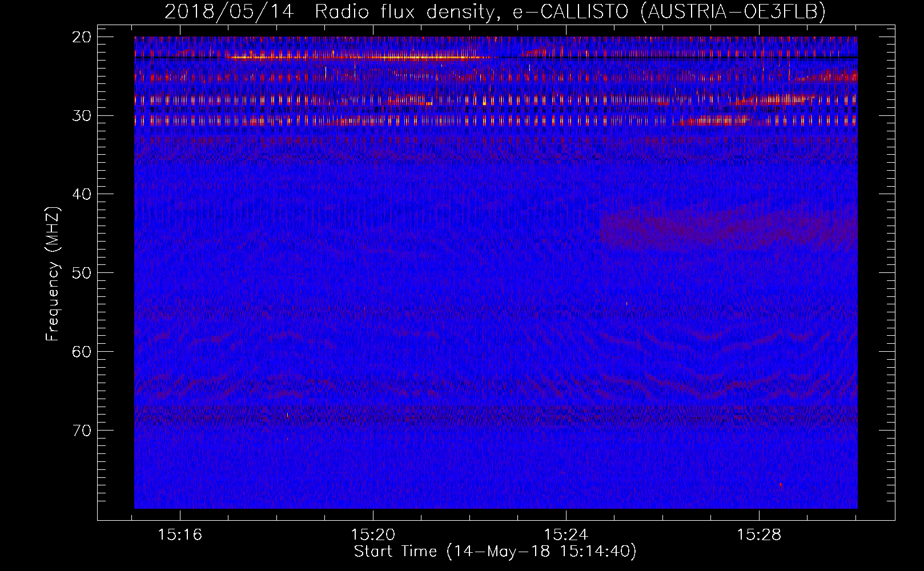Click the 15:28 time tick label
This screenshot has width=924, height=571.
759,535
